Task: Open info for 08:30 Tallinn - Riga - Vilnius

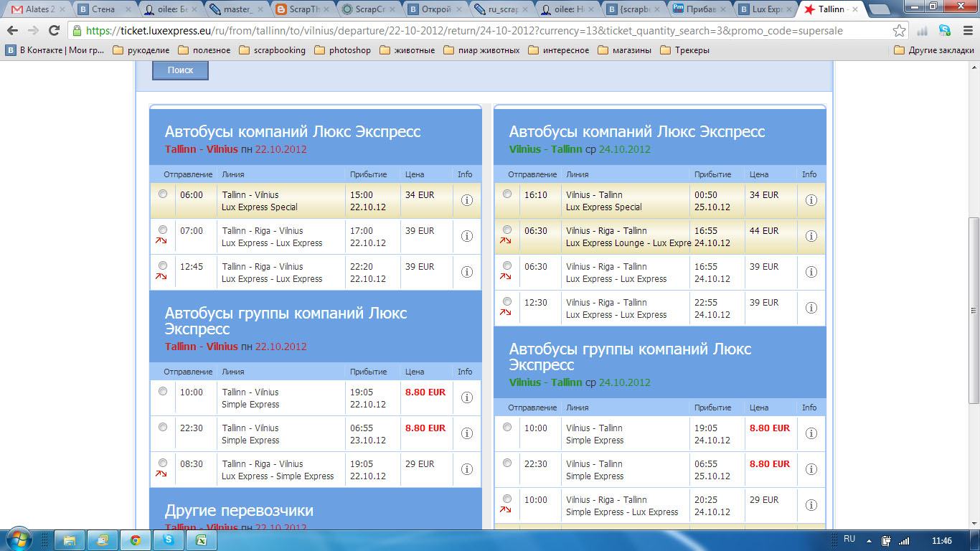Action: click(467, 470)
